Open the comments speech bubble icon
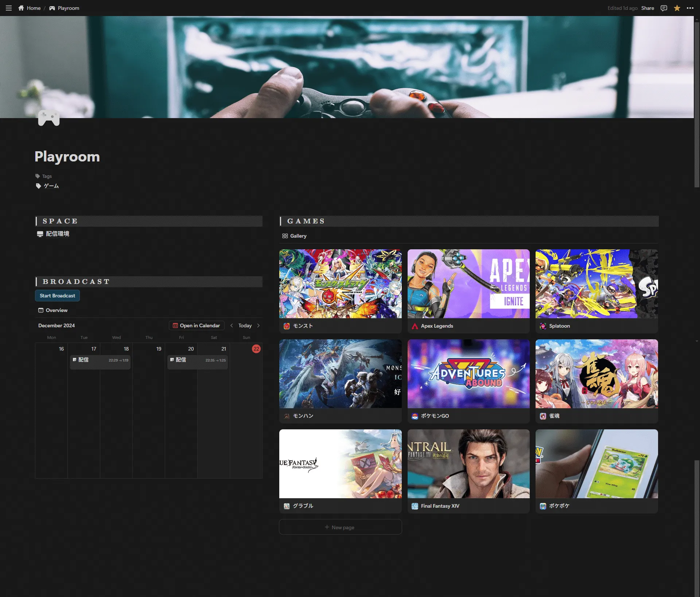This screenshot has height=597, width=700. (x=664, y=8)
